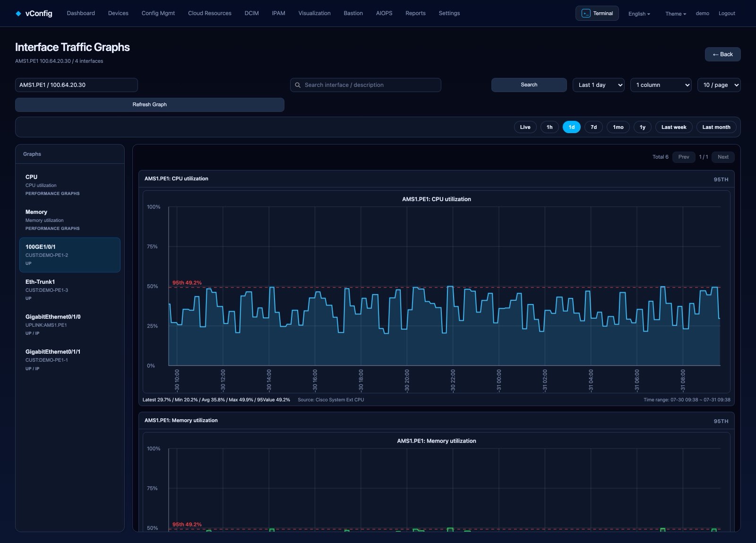Click the vConfig diamond logo icon
Viewport: 756px width, 543px height.
click(x=18, y=14)
